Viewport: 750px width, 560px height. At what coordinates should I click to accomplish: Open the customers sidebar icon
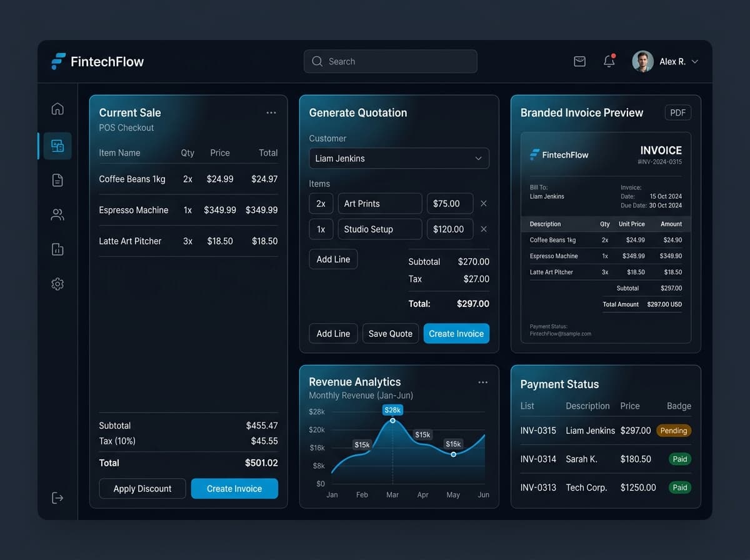click(x=57, y=215)
